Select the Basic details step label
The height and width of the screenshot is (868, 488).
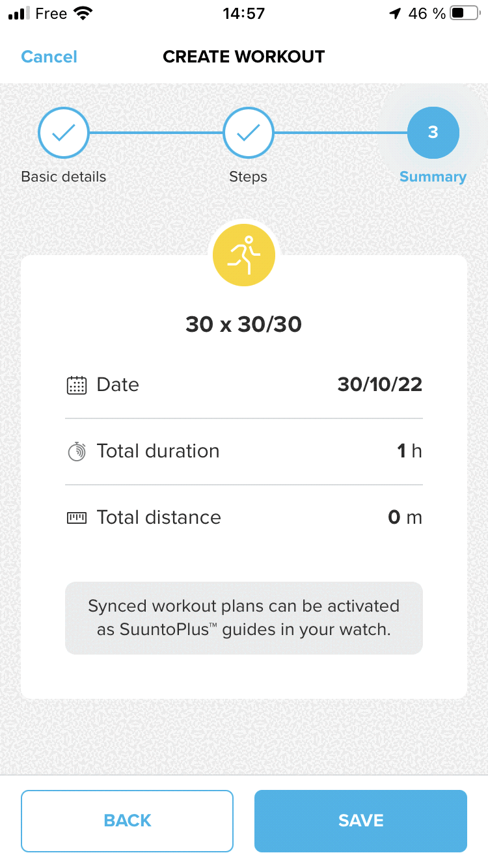point(64,177)
